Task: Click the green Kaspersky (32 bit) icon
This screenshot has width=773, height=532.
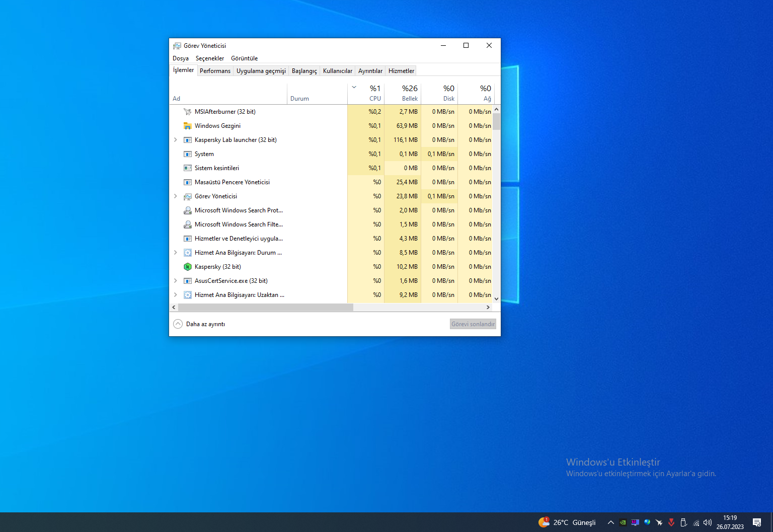Action: 187,267
